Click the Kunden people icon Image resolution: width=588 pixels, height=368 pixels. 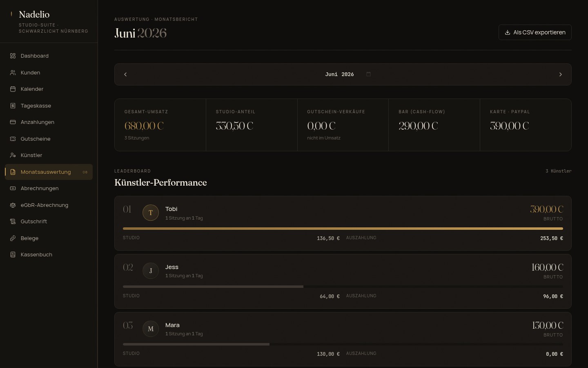click(13, 72)
